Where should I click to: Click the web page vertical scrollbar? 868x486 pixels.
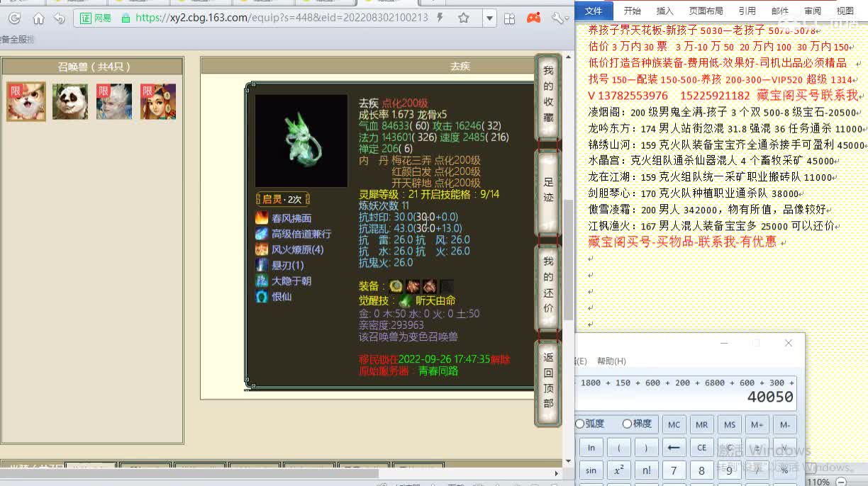click(568, 259)
